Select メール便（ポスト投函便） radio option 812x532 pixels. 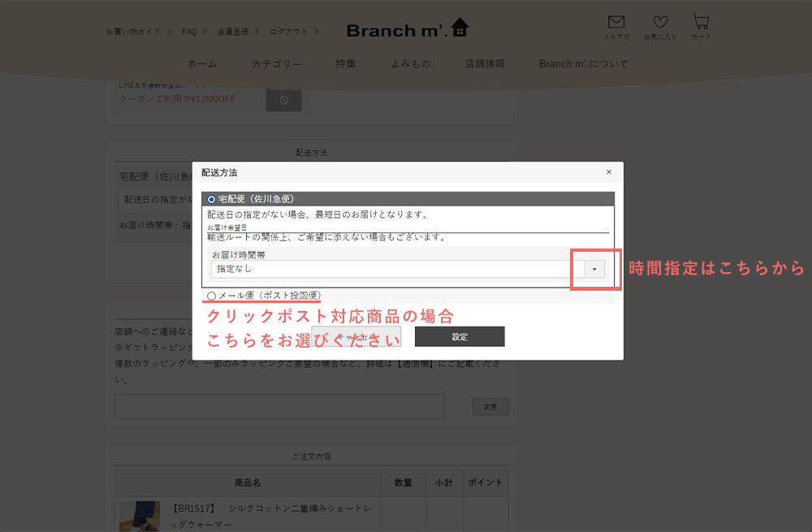(212, 296)
